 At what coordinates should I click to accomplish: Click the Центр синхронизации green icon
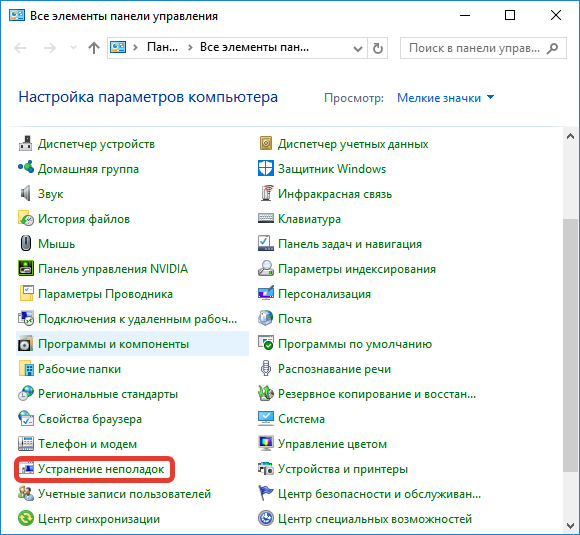(x=26, y=519)
